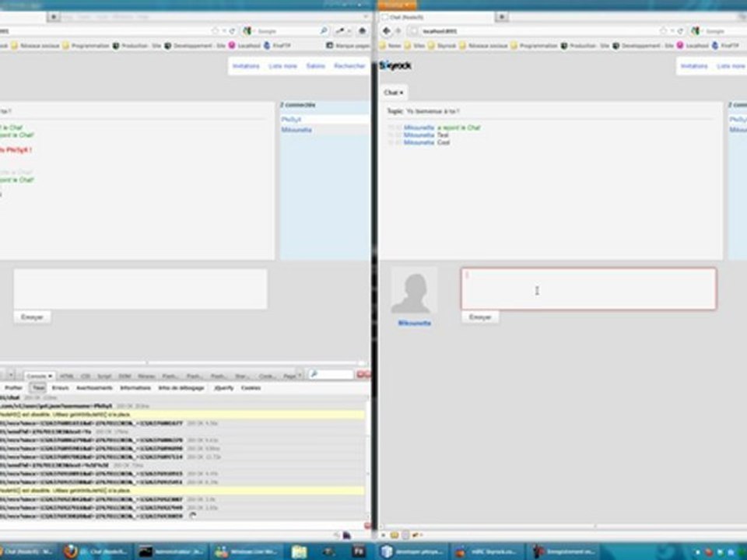Viewport: 747px width, 560px height.
Task: Open Windows Live Messenger from taskbar
Action: (x=247, y=551)
